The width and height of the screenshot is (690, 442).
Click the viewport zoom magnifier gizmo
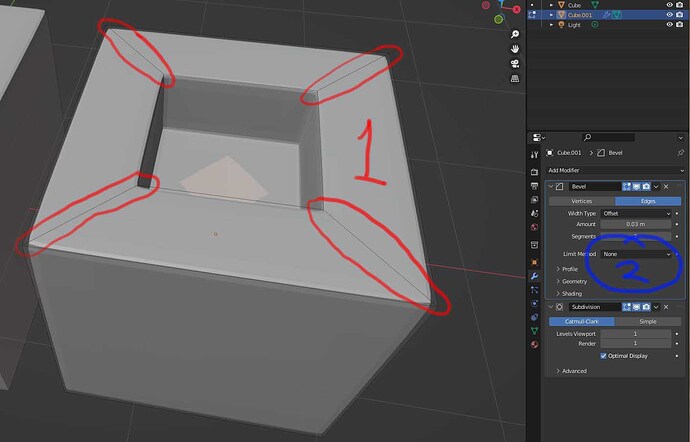tap(515, 34)
